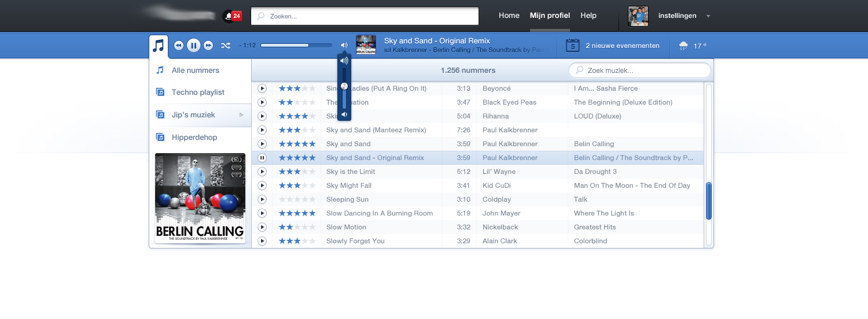Open 2 nieuwe evenementen link

(x=623, y=46)
